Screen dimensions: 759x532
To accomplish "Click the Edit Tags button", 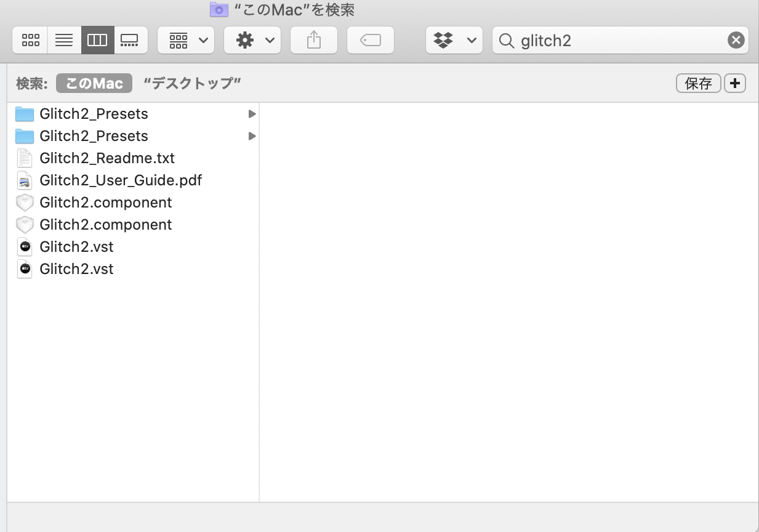I will 371,41.
